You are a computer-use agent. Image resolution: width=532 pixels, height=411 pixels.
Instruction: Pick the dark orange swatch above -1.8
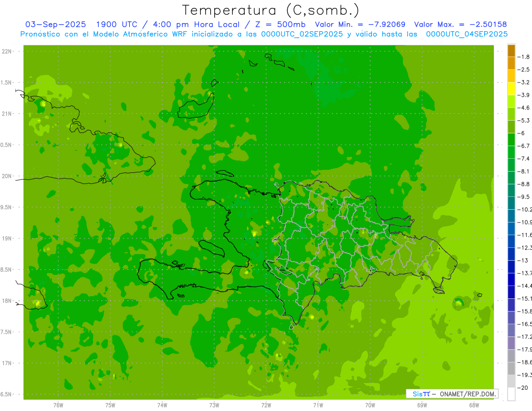coord(511,51)
